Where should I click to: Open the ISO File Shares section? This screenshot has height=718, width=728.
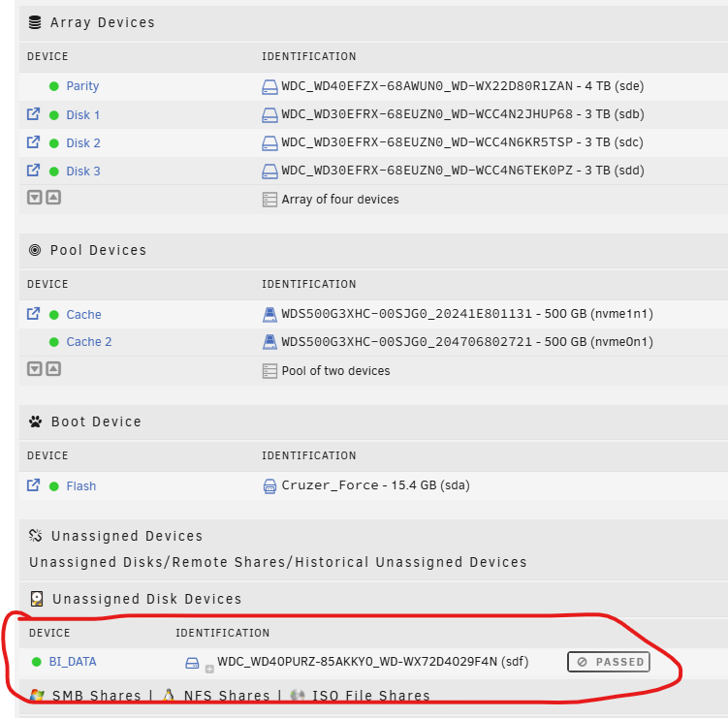371,696
